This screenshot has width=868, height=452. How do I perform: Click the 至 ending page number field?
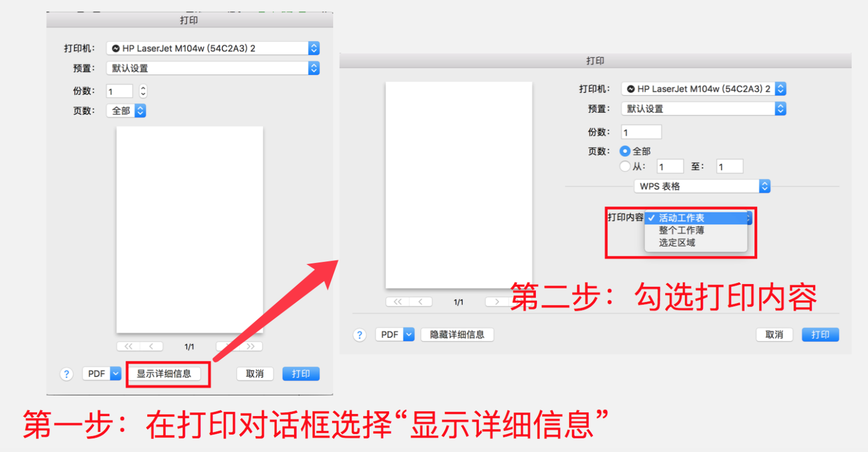point(730,166)
